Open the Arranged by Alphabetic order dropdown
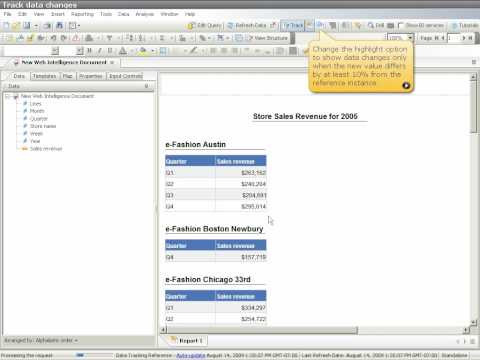Image resolution: width=480 pixels, height=360 pixels. pyautogui.click(x=41, y=340)
